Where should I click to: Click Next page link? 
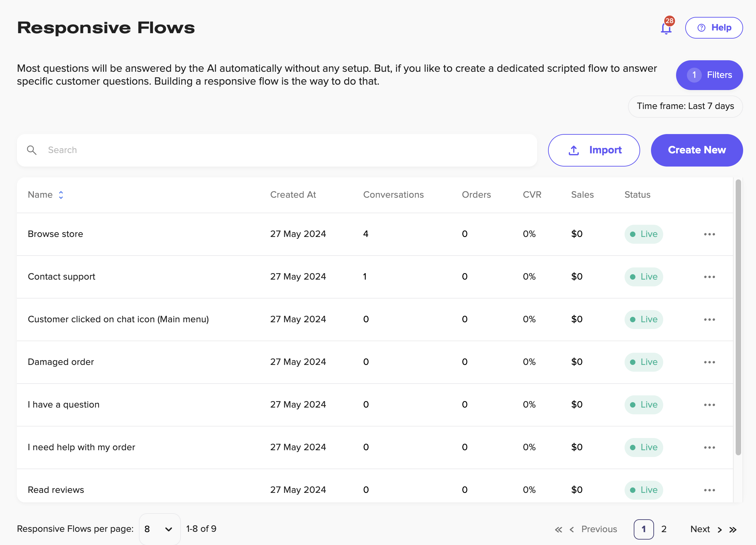700,529
